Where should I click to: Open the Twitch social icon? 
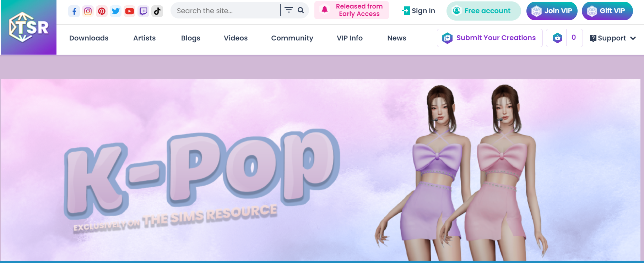click(143, 11)
